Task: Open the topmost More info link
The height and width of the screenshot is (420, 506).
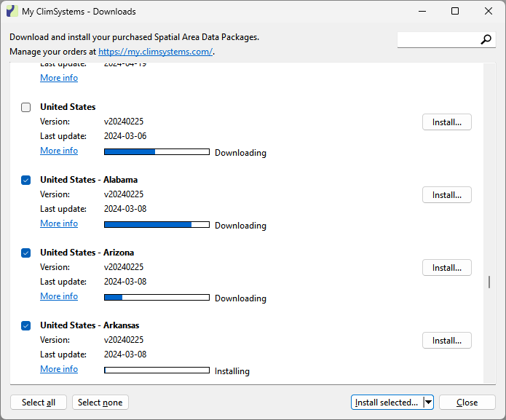Action: (x=59, y=78)
